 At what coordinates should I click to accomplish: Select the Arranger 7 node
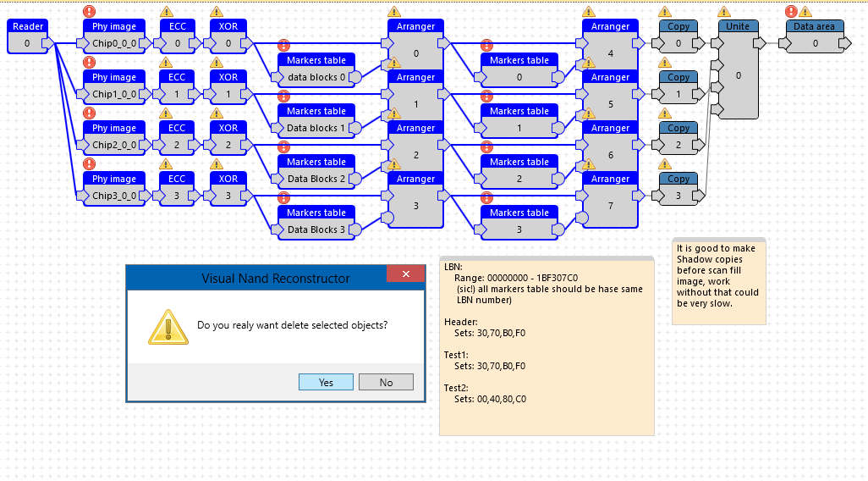[610, 200]
